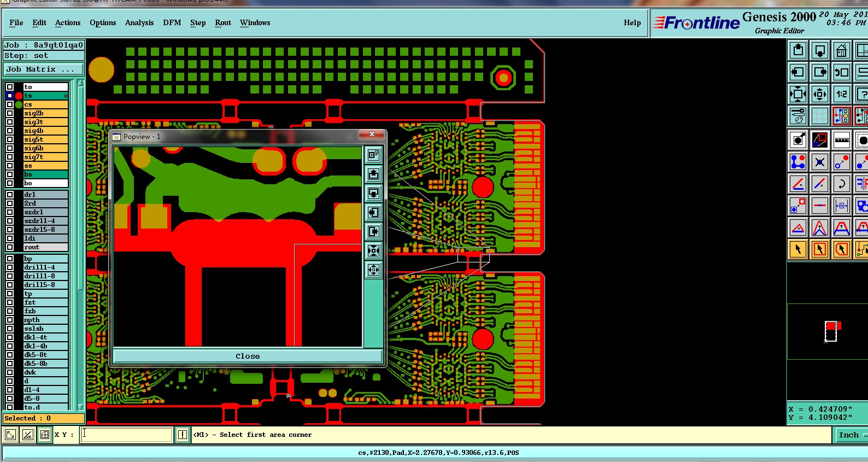Image resolution: width=868 pixels, height=462 pixels.
Task: Toggle the 'sig2b' layer checkbox
Action: (10, 113)
